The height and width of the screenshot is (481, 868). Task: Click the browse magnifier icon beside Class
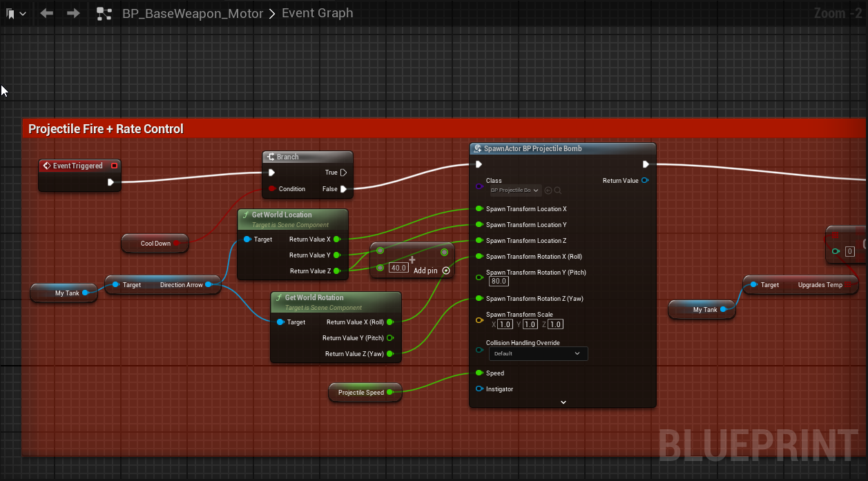click(557, 190)
